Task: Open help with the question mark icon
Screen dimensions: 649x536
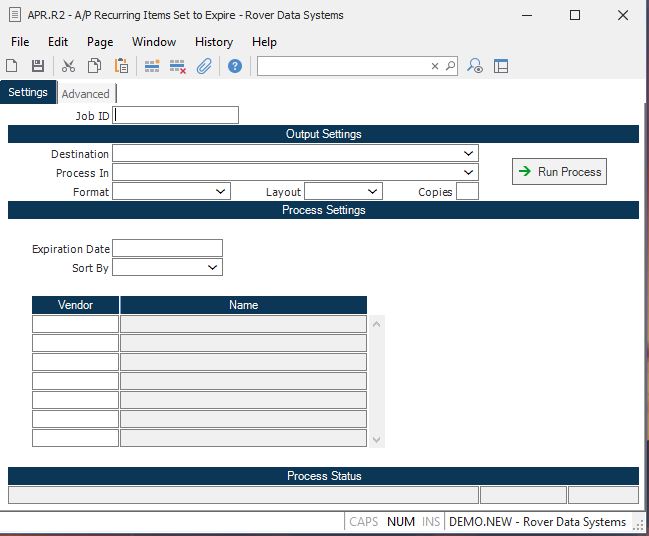Action: point(235,66)
